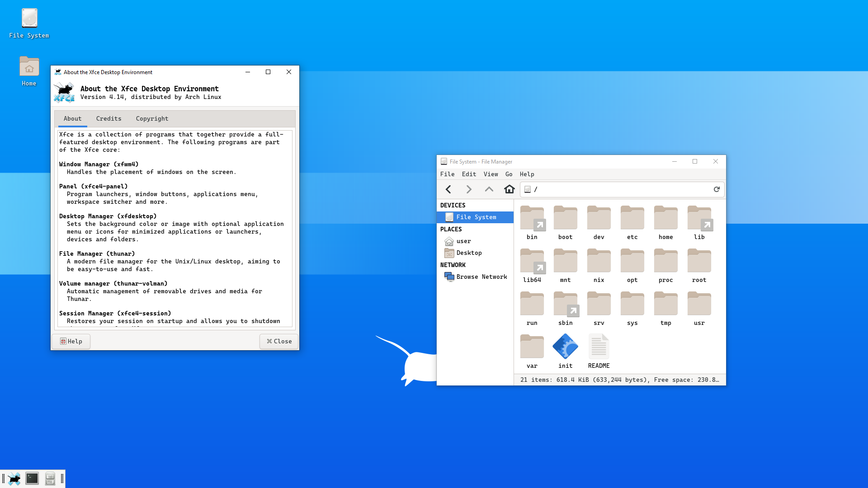868x488 pixels.
Task: Switch to the Credits tab
Action: coord(109,119)
